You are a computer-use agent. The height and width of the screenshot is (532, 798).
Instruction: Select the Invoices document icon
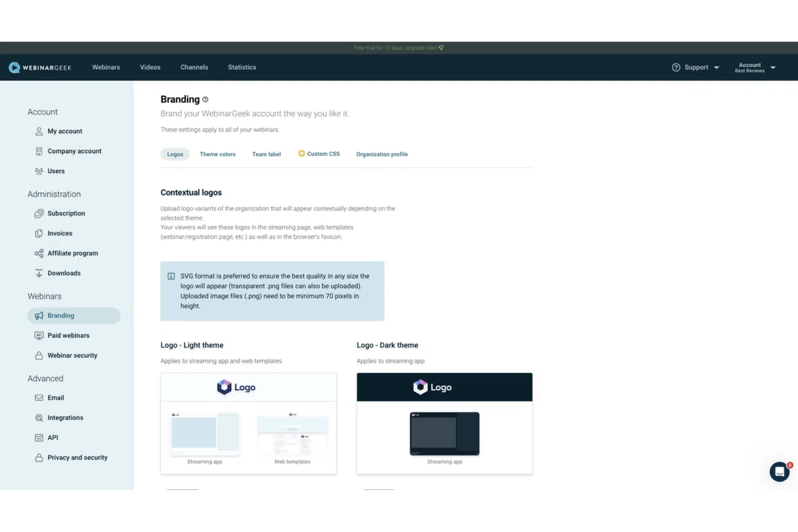tap(38, 233)
